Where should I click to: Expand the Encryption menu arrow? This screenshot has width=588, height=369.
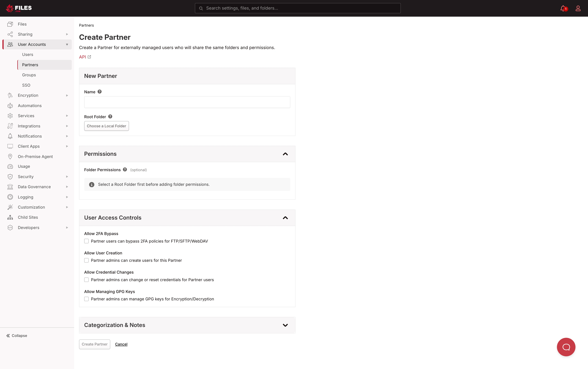click(67, 95)
